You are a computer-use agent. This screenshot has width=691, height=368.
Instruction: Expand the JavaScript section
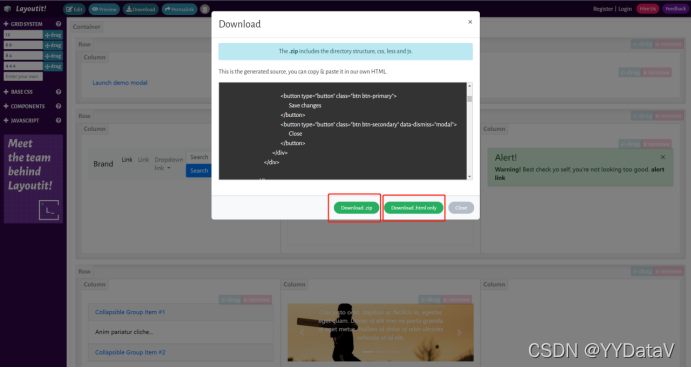(21, 120)
